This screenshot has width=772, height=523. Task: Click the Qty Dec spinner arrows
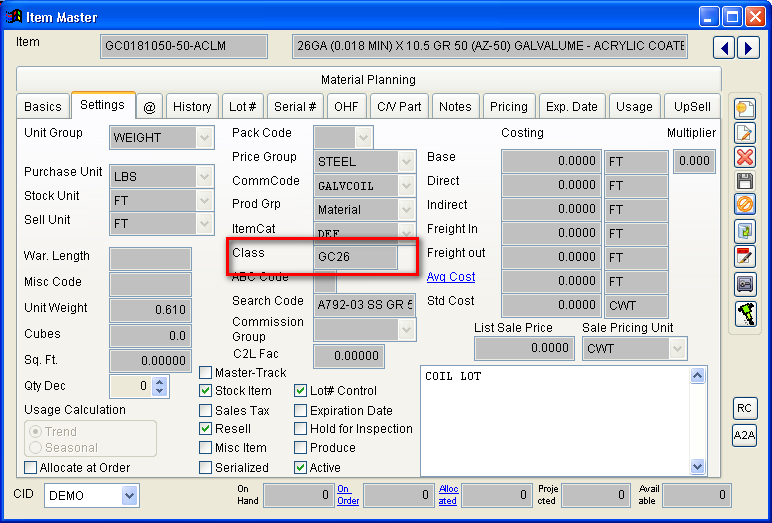tap(160, 386)
